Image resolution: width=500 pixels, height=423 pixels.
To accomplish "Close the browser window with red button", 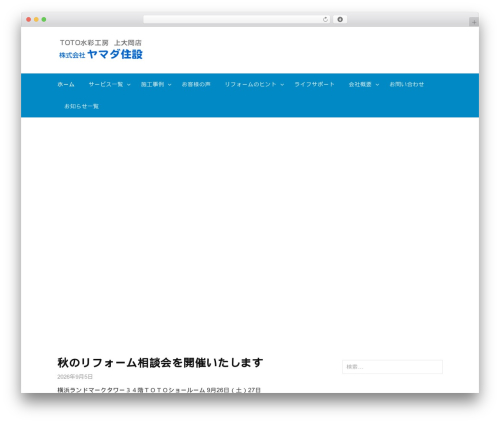I will pyautogui.click(x=29, y=20).
